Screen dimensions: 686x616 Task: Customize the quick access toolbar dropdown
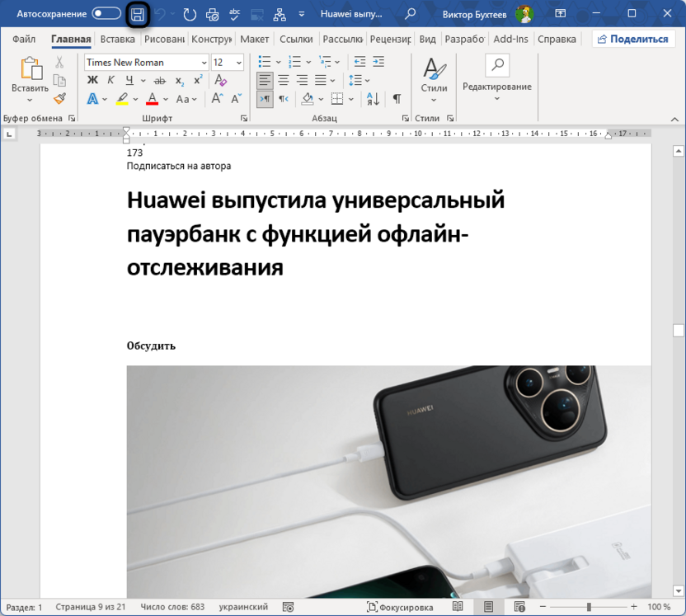[302, 15]
